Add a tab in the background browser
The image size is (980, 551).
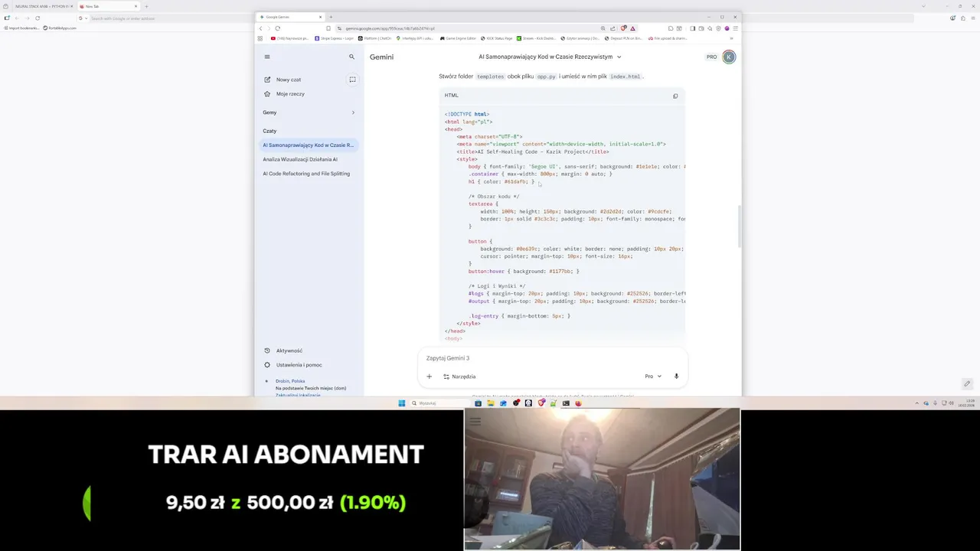[147, 6]
